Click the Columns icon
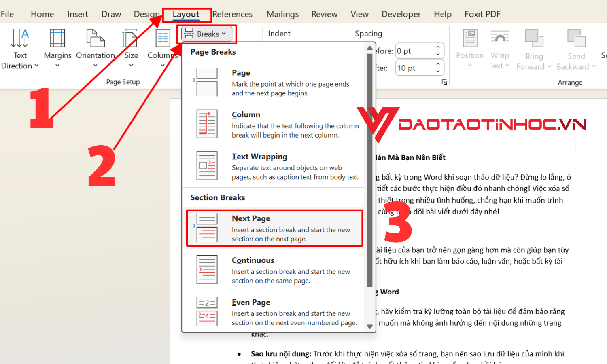This screenshot has width=607, height=364. click(x=163, y=39)
